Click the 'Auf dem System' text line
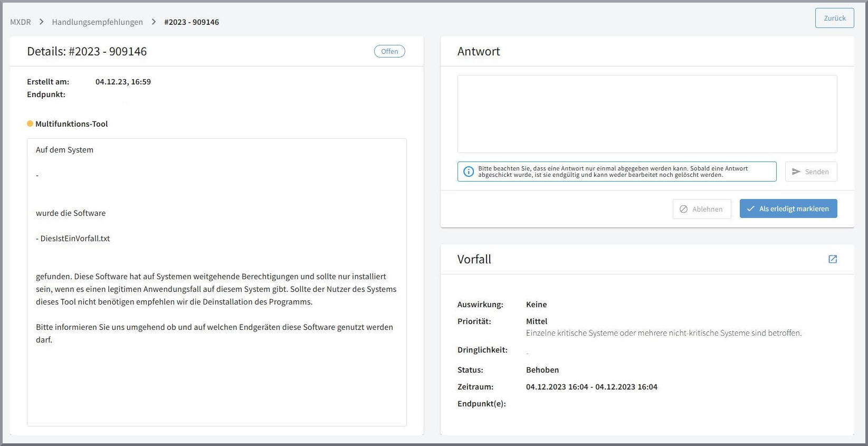Screen dimensions: 868x446 pos(64,149)
